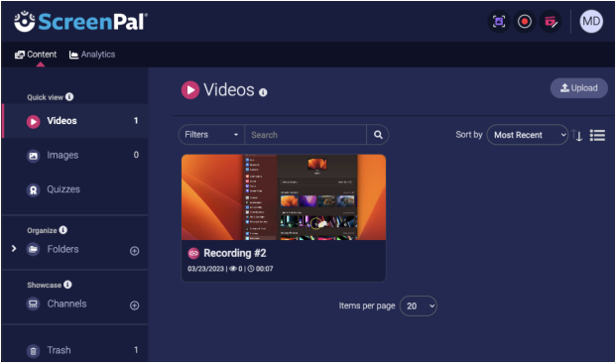
Task: Click the Trash can icon
Action: [34, 351]
